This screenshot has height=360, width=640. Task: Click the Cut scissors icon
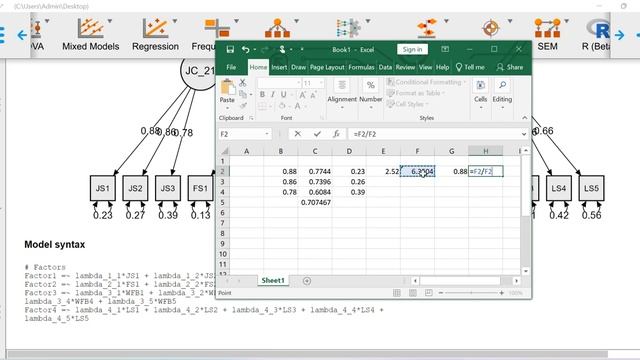click(x=243, y=83)
